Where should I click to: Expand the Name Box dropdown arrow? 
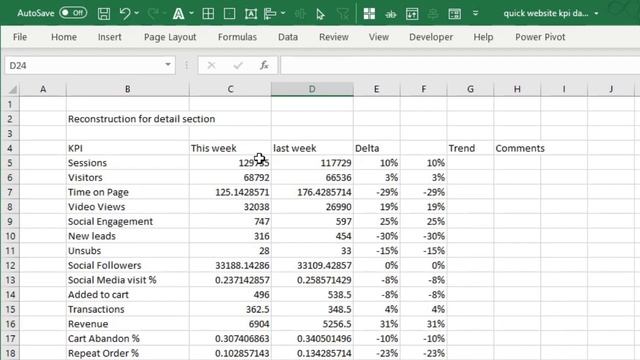[168, 65]
